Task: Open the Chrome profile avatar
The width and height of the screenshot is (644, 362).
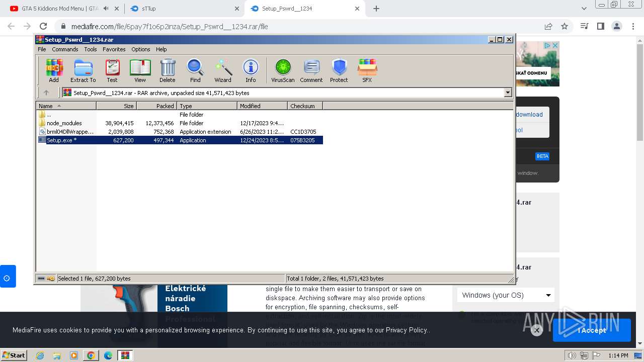Action: tap(617, 26)
